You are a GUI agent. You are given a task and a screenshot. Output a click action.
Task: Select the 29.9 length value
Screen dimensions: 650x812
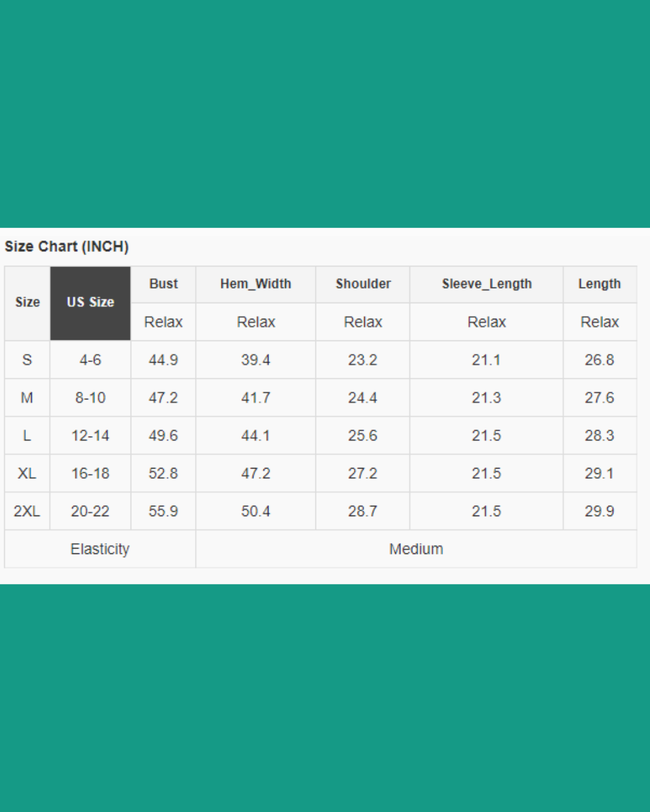pos(599,511)
